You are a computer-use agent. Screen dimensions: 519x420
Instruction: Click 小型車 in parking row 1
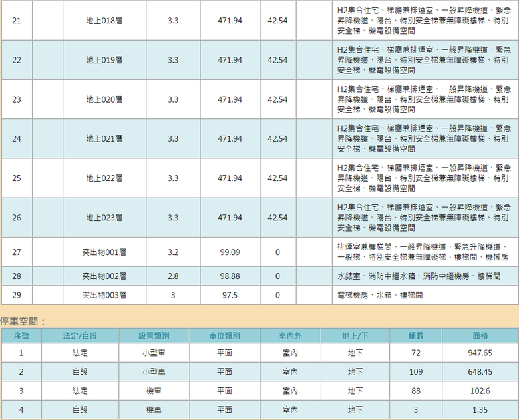(154, 353)
